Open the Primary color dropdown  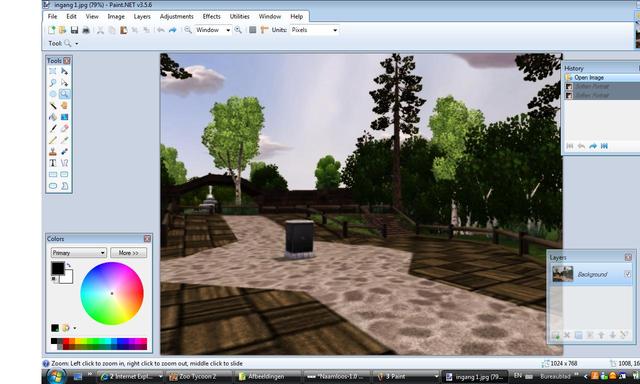click(x=78, y=253)
